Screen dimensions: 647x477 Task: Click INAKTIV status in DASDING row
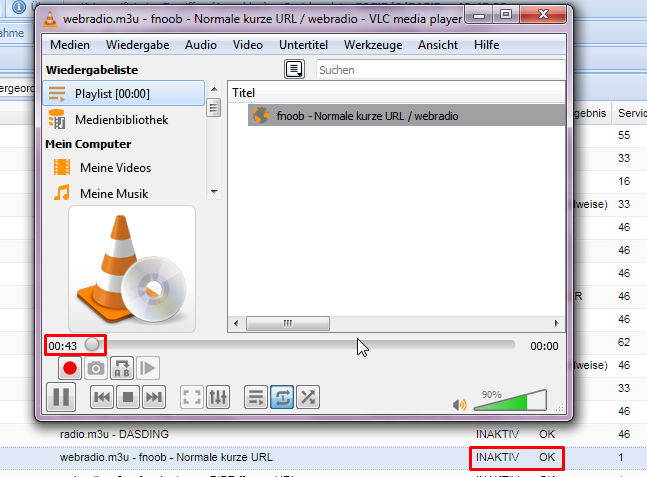[x=497, y=434]
